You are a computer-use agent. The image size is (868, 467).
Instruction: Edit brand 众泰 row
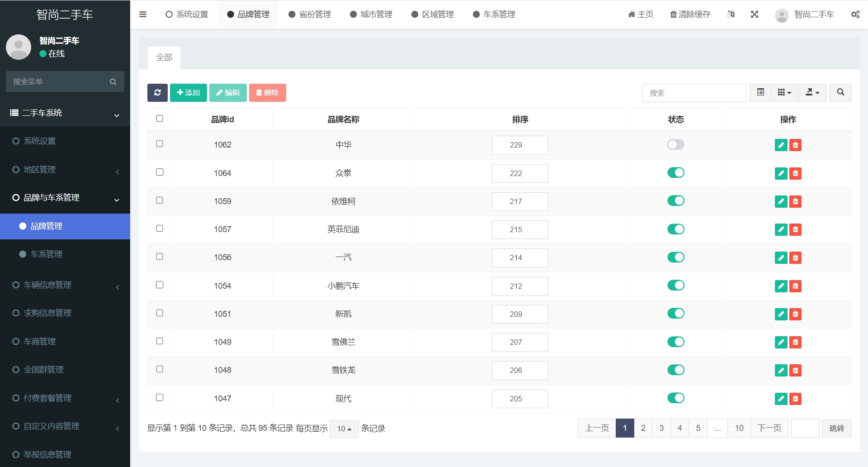click(x=781, y=173)
